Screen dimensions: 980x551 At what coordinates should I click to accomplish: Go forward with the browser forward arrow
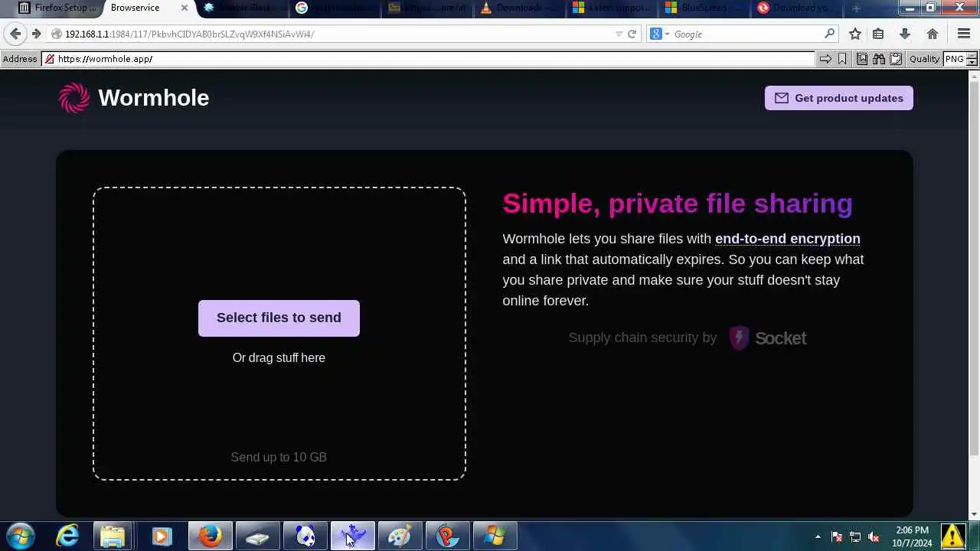click(36, 34)
